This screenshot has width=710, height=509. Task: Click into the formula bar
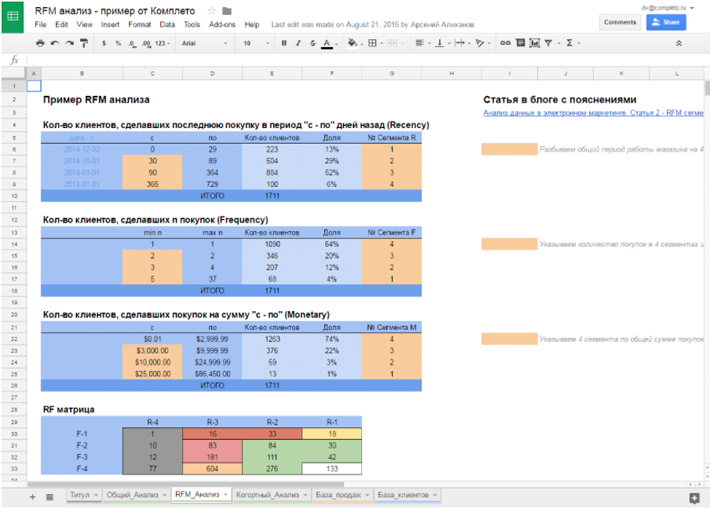coord(367,60)
